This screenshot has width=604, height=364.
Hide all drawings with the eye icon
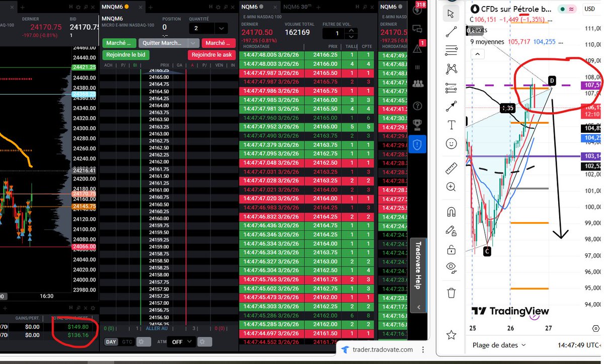(451, 267)
